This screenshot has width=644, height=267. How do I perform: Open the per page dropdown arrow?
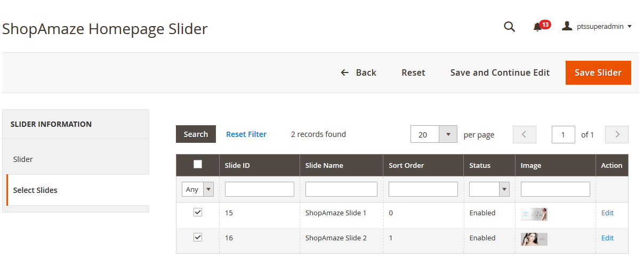pyautogui.click(x=448, y=134)
